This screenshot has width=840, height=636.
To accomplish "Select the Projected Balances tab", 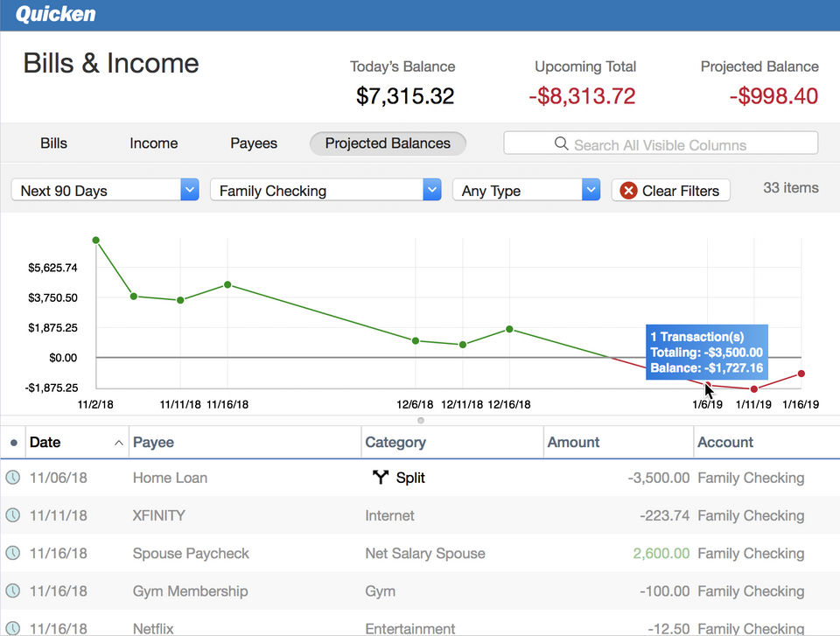I will point(388,143).
